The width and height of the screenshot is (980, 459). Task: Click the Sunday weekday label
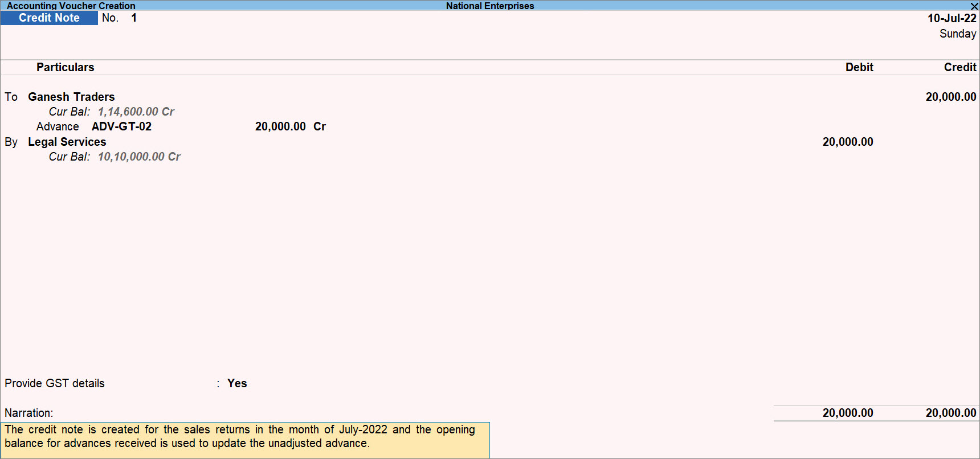pos(958,34)
